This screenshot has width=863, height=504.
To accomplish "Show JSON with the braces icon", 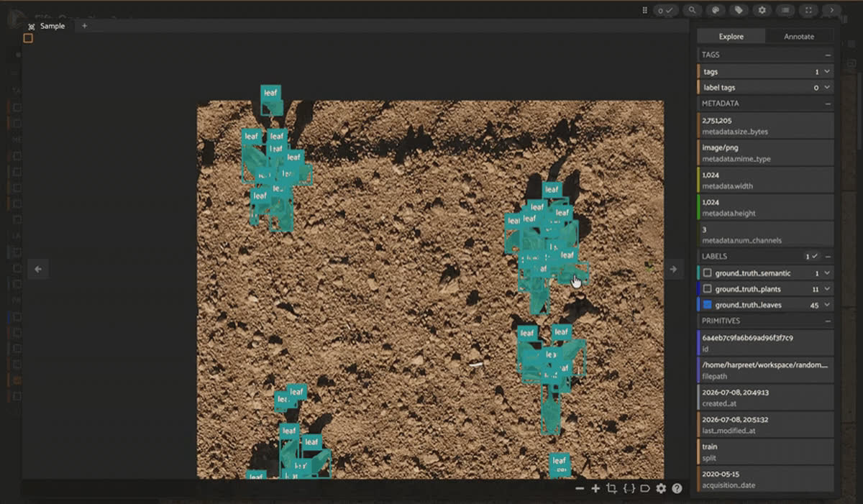I will (x=629, y=488).
